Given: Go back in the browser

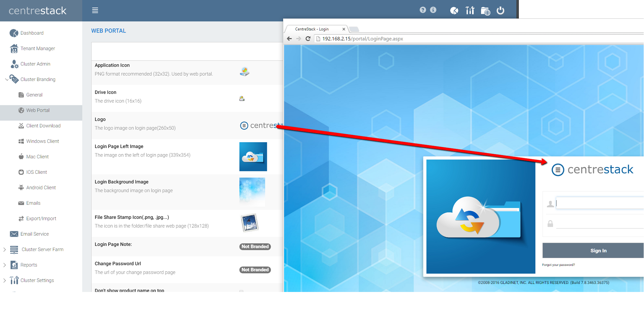Looking at the screenshot, I should (x=289, y=39).
